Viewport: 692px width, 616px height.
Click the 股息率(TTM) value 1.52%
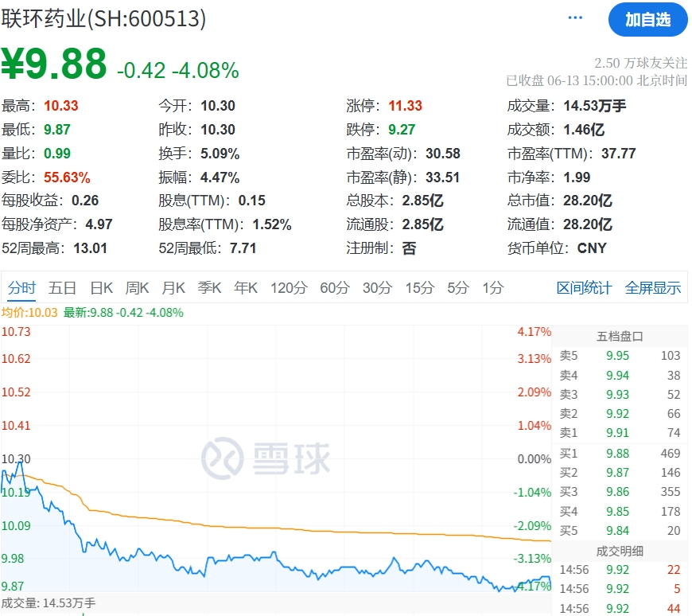pyautogui.click(x=272, y=224)
